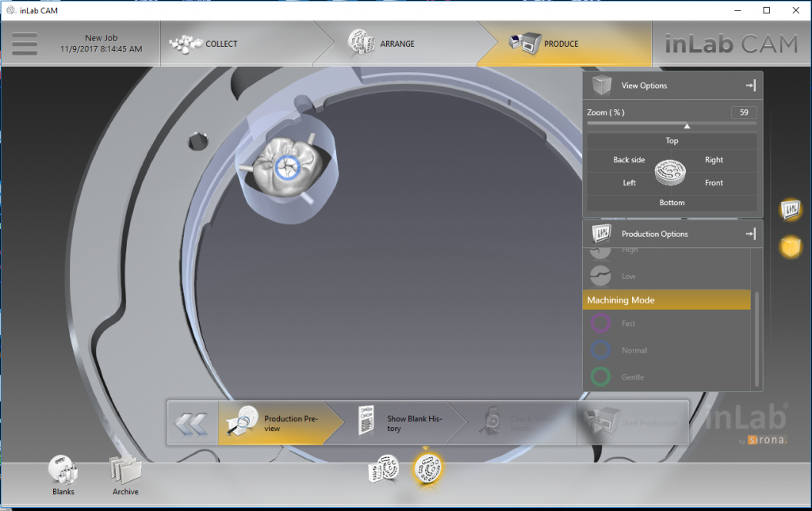Select Gentle machining mode
812x511 pixels.
[600, 377]
